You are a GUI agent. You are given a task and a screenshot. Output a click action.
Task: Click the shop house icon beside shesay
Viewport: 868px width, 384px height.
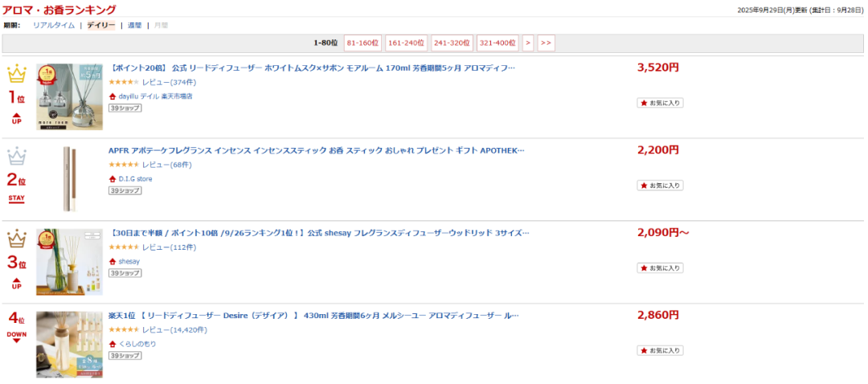click(113, 262)
